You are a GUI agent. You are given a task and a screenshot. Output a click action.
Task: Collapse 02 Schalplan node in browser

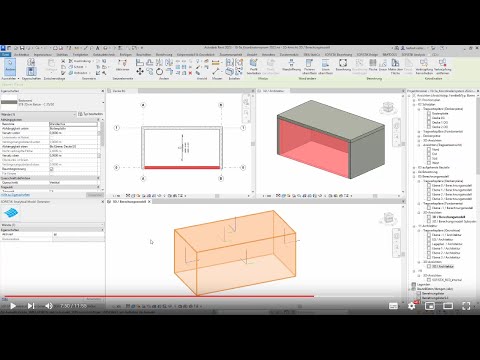[x=414, y=104]
